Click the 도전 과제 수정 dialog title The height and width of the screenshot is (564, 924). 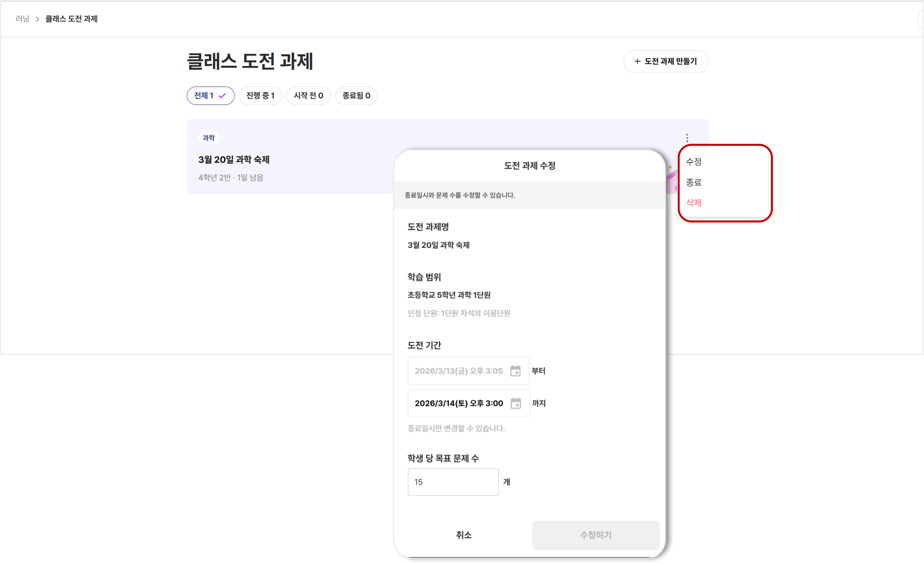coord(529,166)
